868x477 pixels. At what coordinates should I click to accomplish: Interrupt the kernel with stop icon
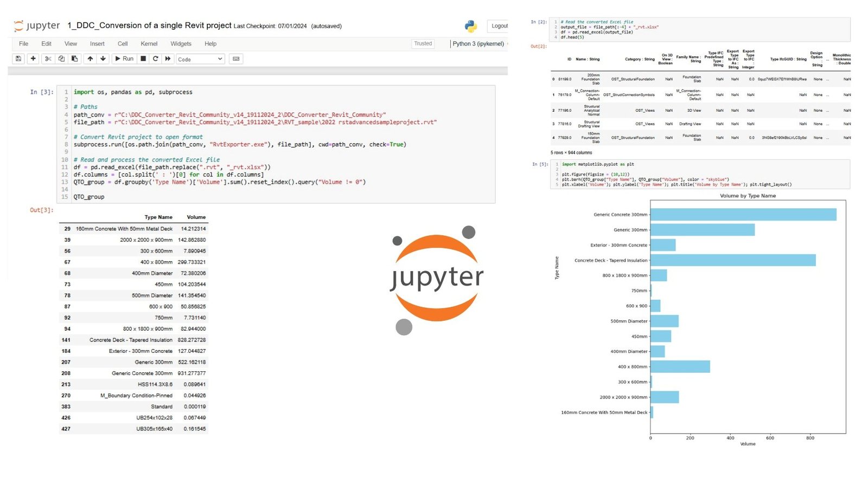143,59
